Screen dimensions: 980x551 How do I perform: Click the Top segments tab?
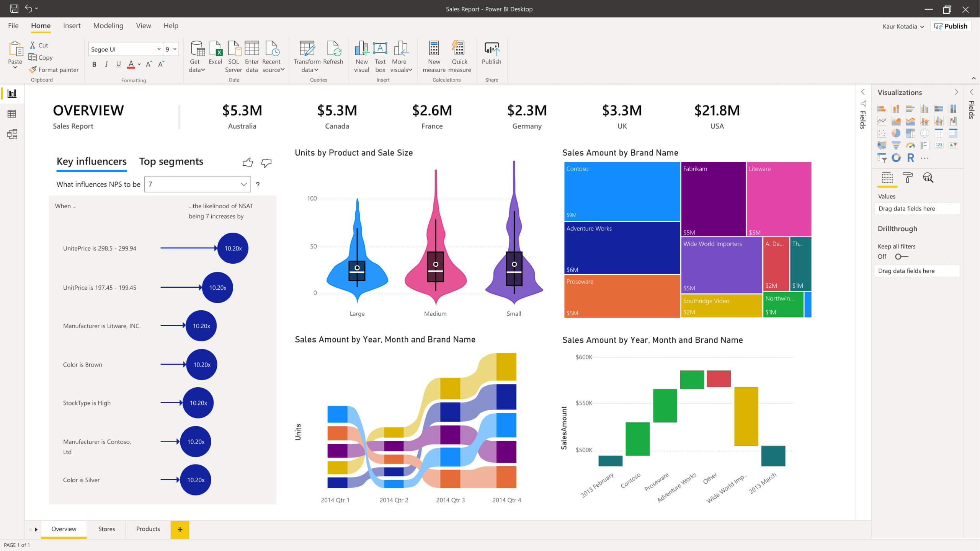171,161
